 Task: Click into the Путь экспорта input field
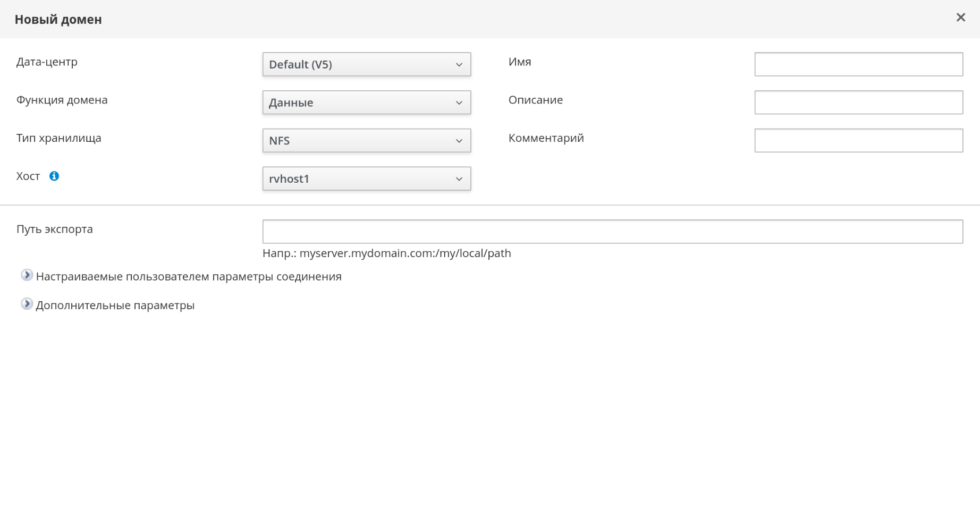click(x=612, y=232)
